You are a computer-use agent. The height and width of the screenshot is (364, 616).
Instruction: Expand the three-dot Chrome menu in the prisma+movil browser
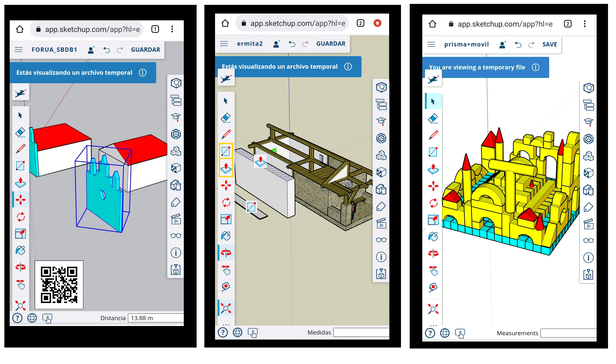pos(585,24)
